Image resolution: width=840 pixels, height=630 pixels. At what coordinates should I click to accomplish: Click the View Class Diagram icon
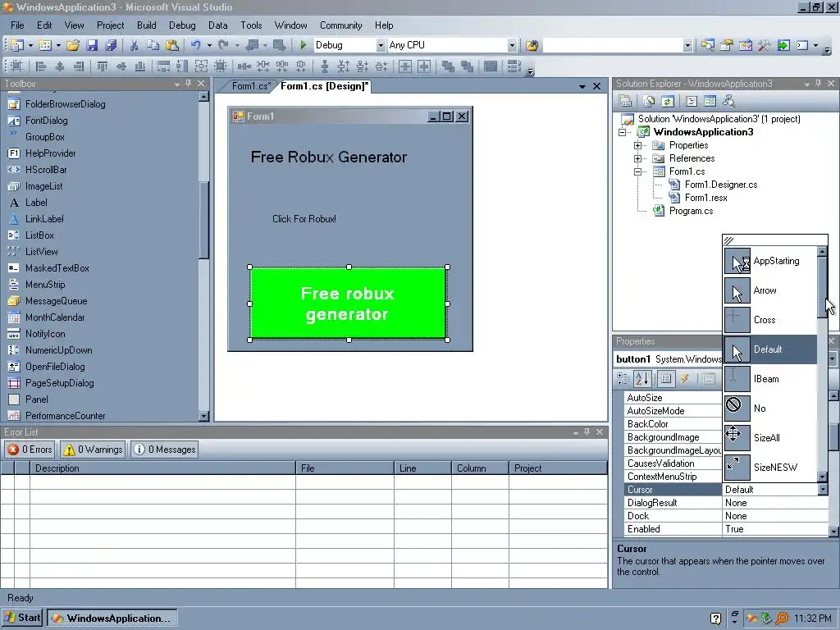pos(728,101)
